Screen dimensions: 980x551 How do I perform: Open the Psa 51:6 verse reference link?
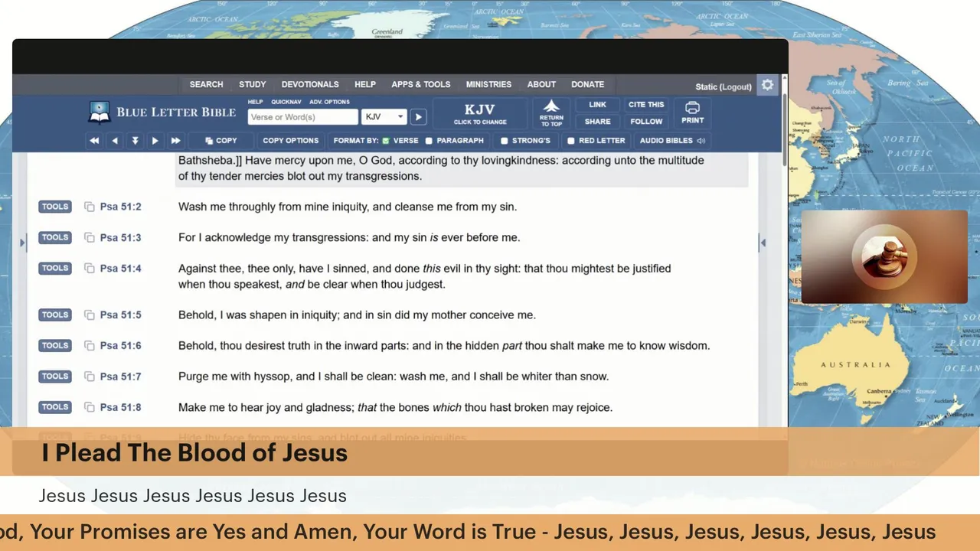point(120,345)
